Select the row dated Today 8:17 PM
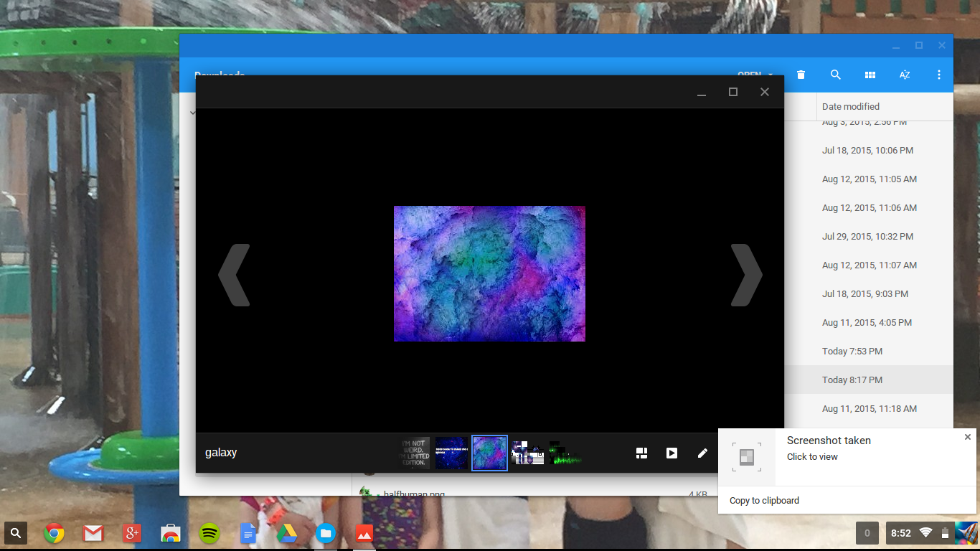 868,380
